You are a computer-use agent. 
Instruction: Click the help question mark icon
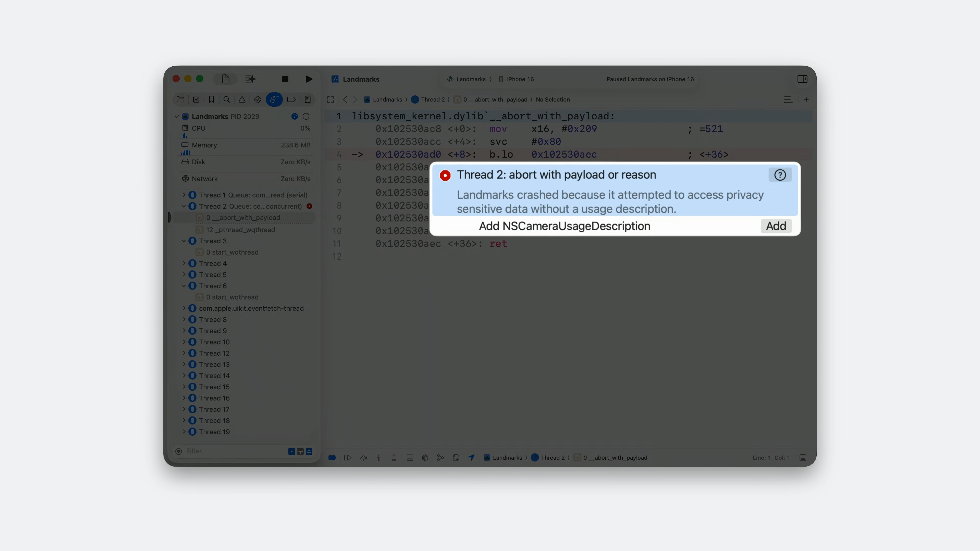click(780, 175)
